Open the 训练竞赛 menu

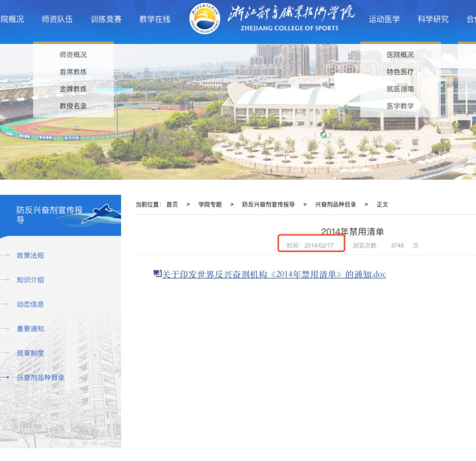pyautogui.click(x=106, y=19)
